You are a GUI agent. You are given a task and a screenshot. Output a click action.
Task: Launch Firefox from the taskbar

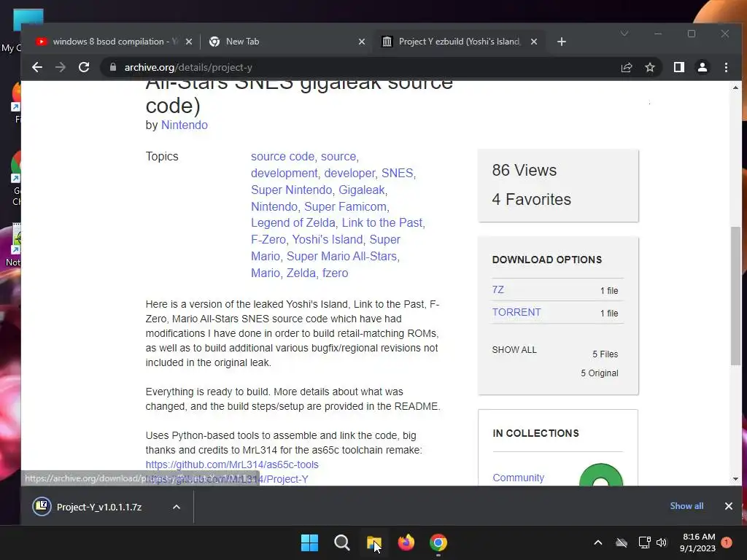coord(406,542)
